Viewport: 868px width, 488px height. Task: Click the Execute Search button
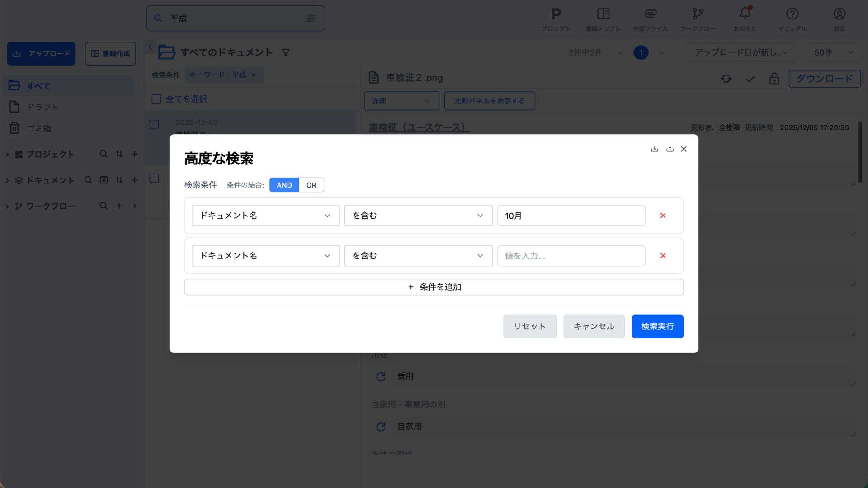point(657,326)
